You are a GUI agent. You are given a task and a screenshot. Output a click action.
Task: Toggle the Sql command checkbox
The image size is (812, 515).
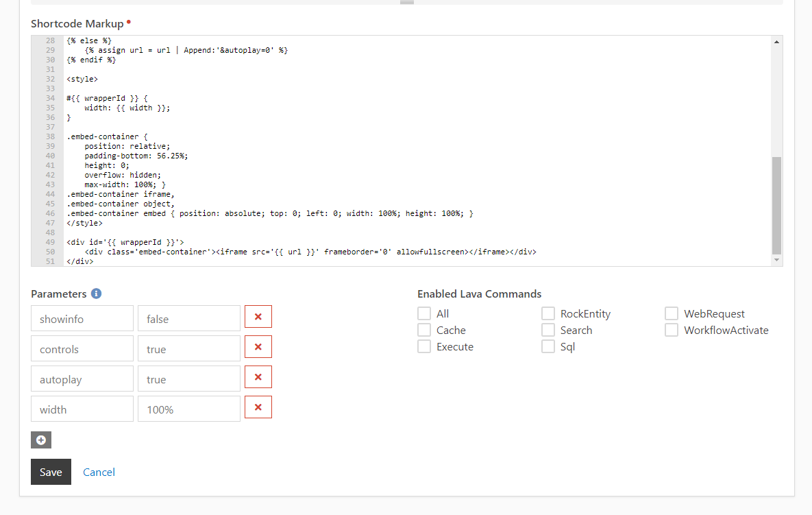(548, 346)
